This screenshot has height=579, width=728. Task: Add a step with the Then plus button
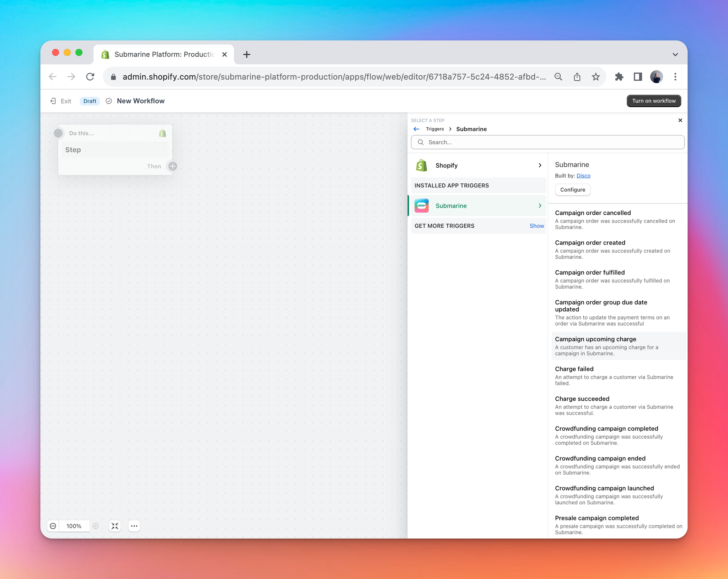coord(173,166)
